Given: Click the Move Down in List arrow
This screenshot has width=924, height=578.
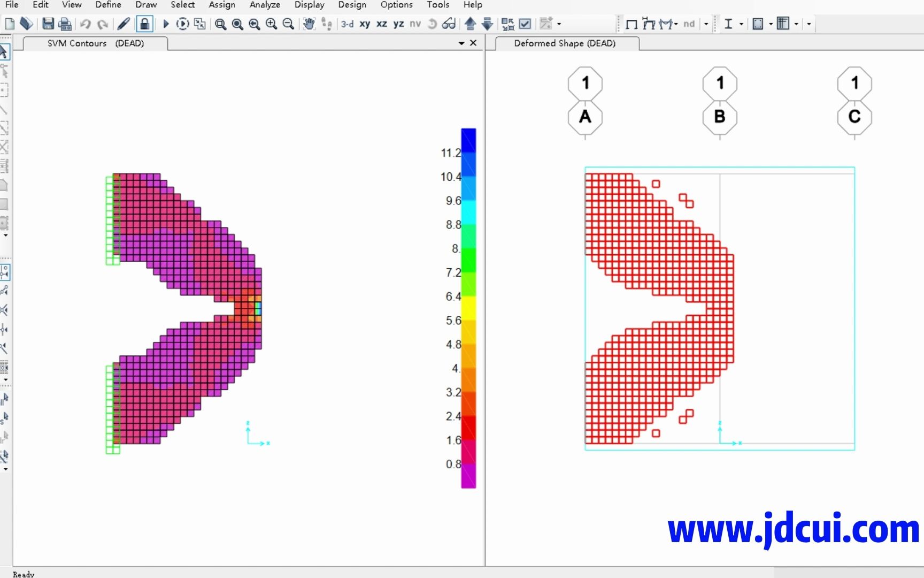Looking at the screenshot, I should click(487, 24).
